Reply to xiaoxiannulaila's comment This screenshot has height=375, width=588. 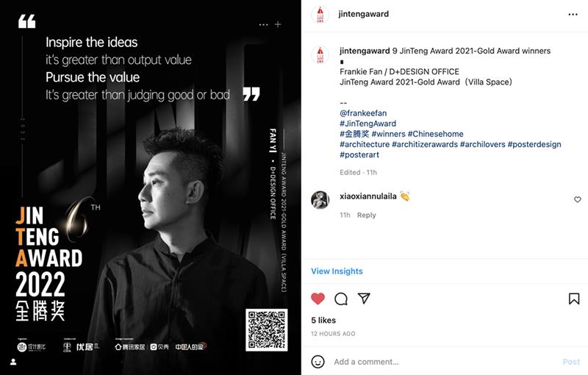tap(366, 215)
